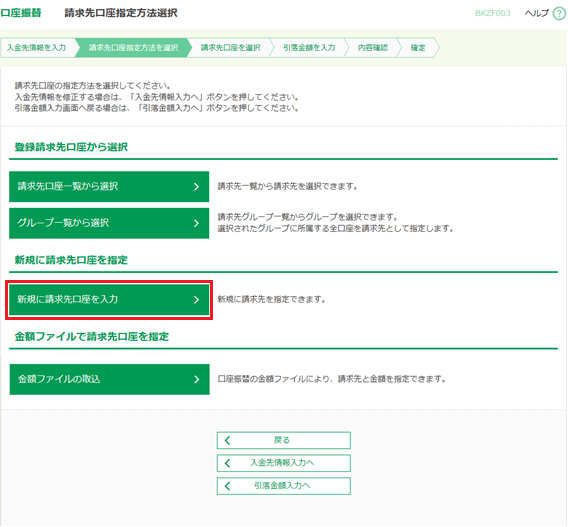Viewport: 568px width, 527px height.
Task: Select 新規に請求先口座を入力 button
Action: (x=109, y=300)
